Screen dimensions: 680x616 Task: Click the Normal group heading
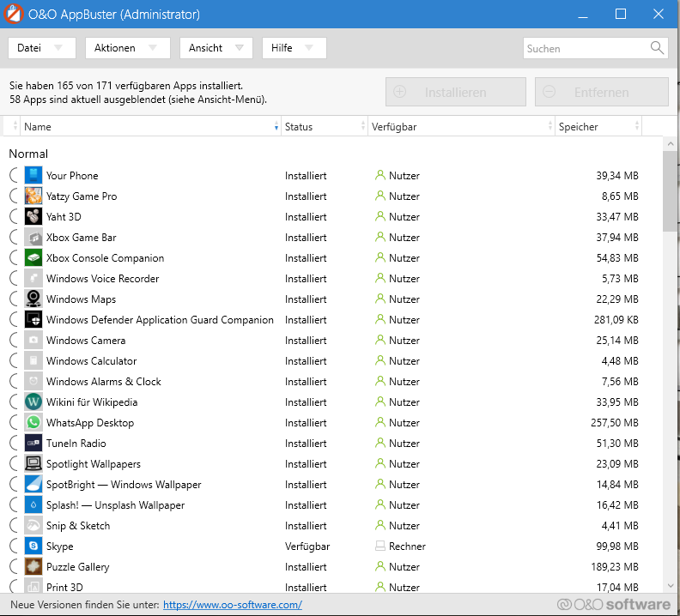[x=28, y=154]
